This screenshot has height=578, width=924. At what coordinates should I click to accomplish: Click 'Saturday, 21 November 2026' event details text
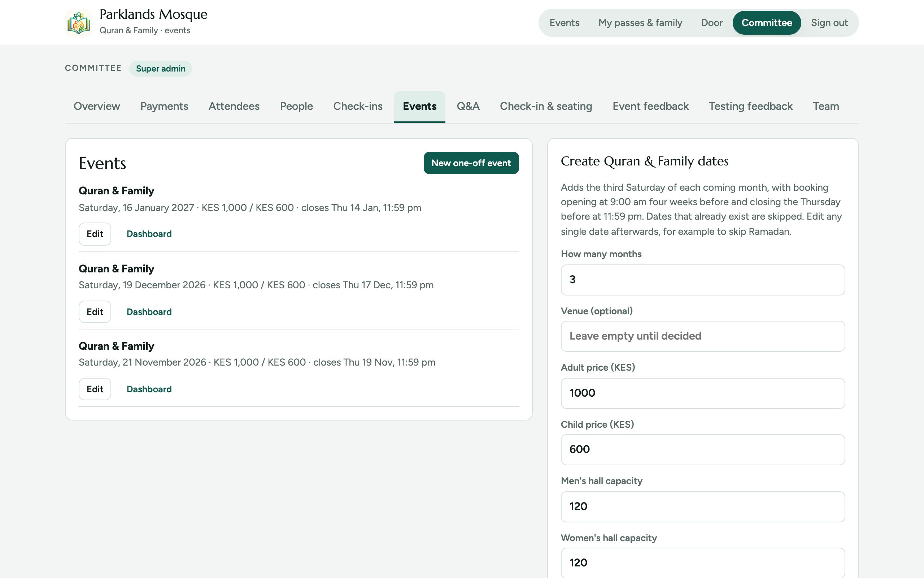[x=257, y=362]
